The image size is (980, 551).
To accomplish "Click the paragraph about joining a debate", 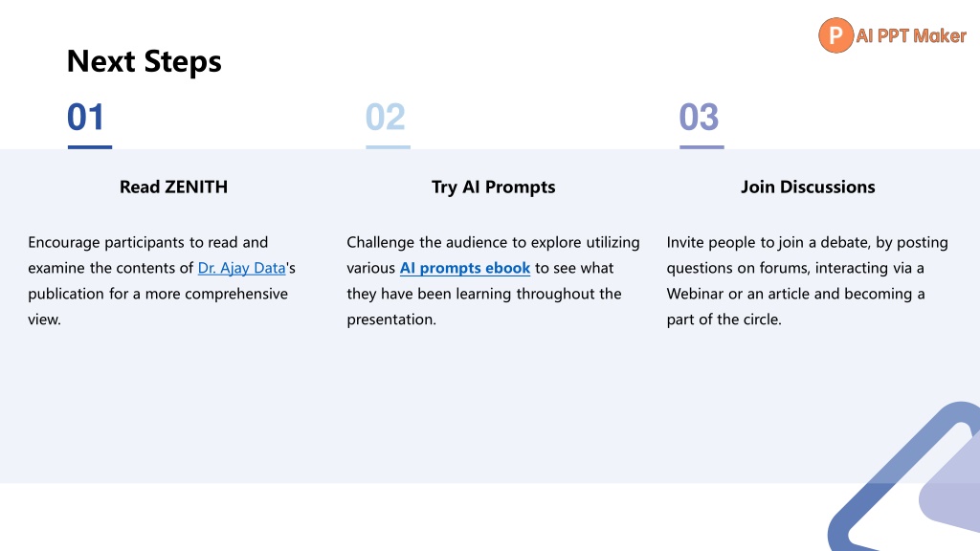I will click(x=807, y=280).
